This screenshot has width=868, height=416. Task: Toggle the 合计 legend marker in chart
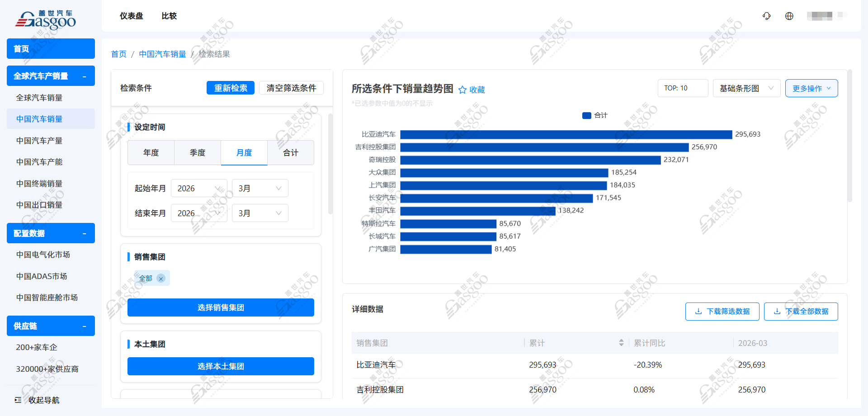click(x=586, y=115)
